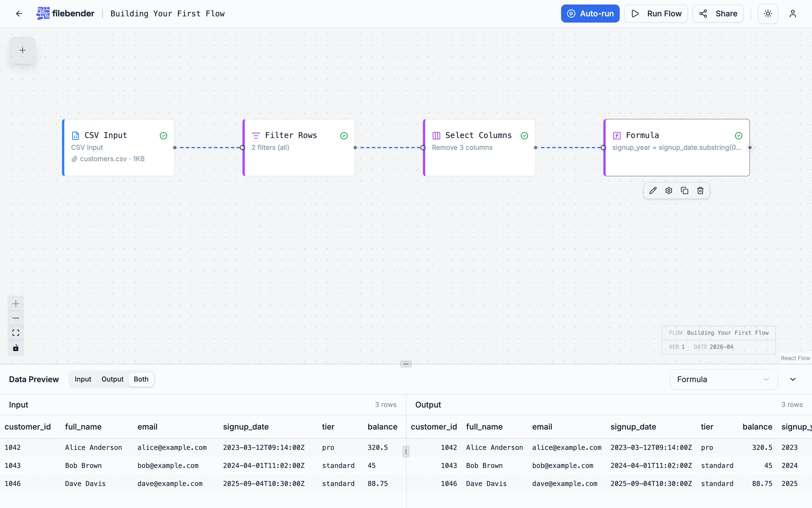Click Input cell alice@example.com
This screenshot has height=508, width=812.
(x=172, y=448)
